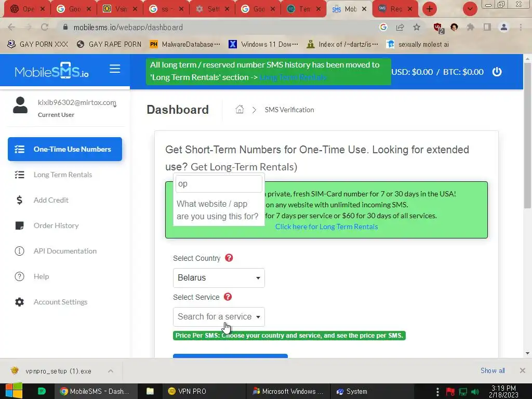Click the Account Settings gear icon
Viewport: 532px width, 399px height.
click(20, 302)
